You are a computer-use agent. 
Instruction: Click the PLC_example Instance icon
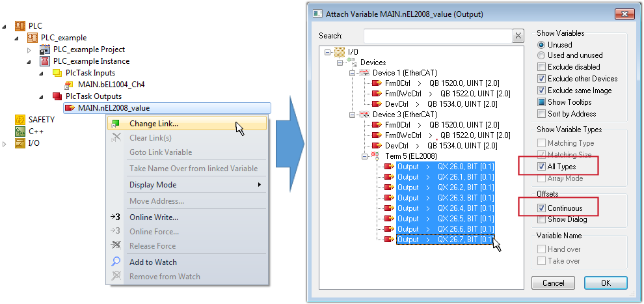45,61
